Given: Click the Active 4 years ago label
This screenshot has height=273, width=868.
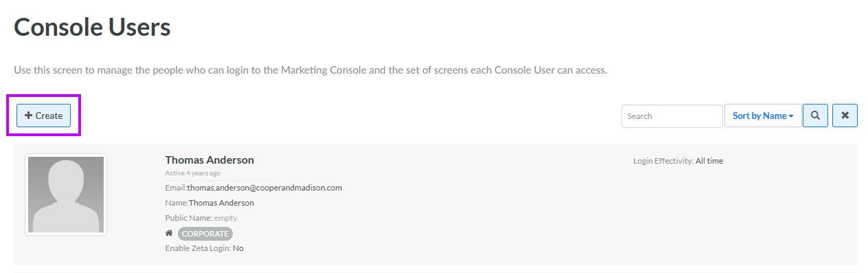Looking at the screenshot, I should pos(193,173).
